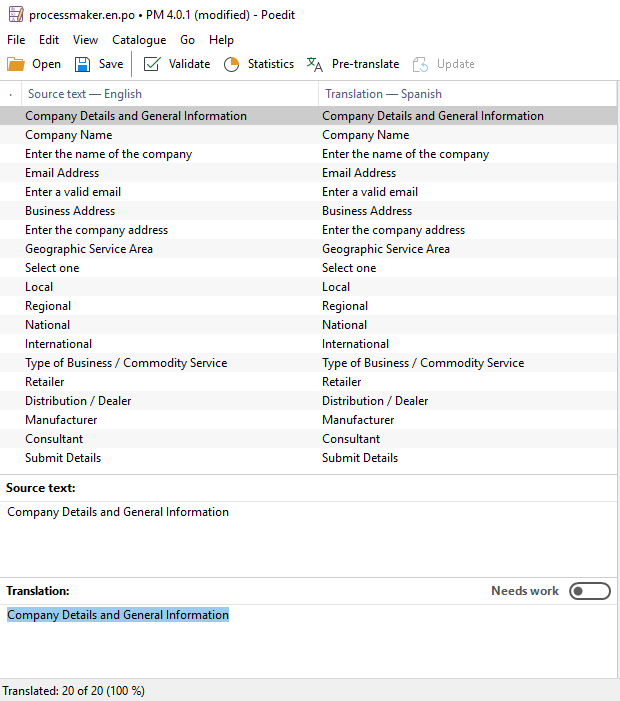The image size is (620, 701).
Task: Open the Statistics pie chart icon
Action: point(231,64)
